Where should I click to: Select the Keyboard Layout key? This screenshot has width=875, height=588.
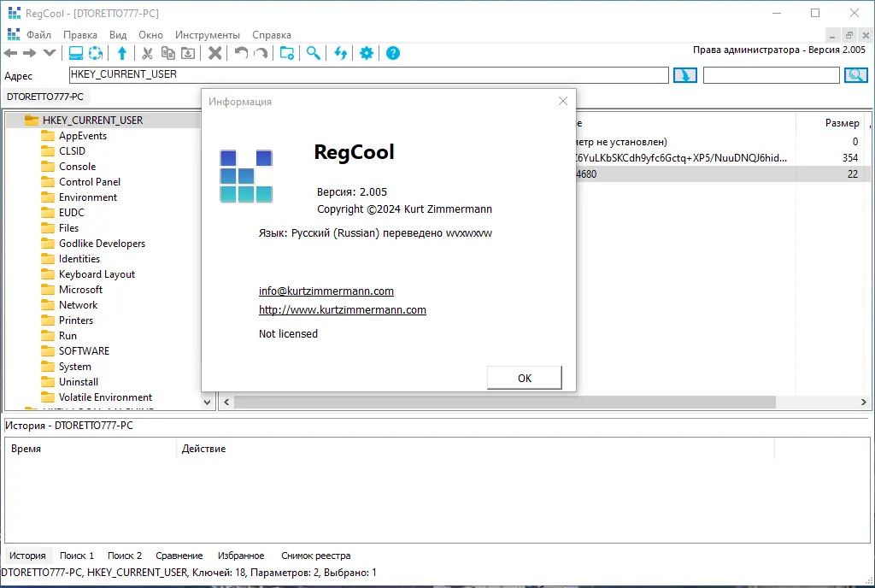(97, 274)
